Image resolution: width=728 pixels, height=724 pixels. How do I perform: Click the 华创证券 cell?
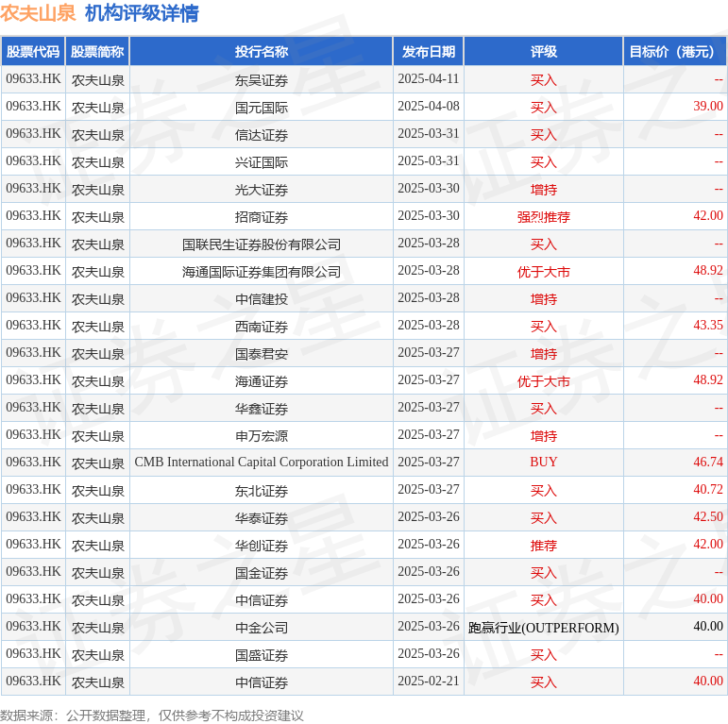pos(262,546)
